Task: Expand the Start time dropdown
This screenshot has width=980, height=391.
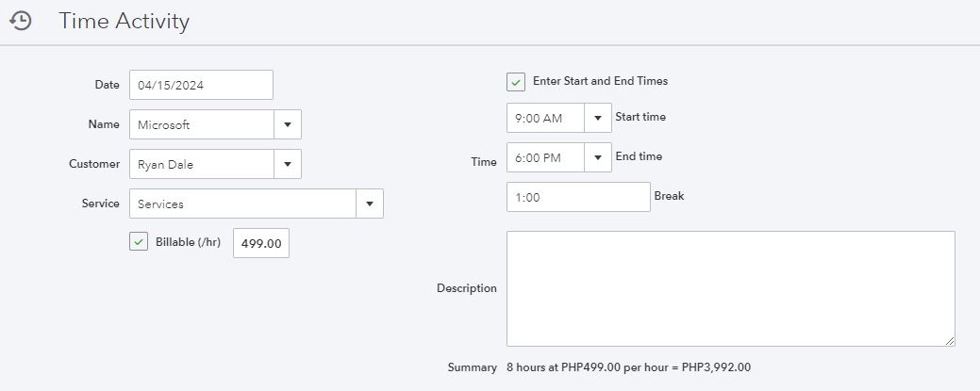Action: 598,118
